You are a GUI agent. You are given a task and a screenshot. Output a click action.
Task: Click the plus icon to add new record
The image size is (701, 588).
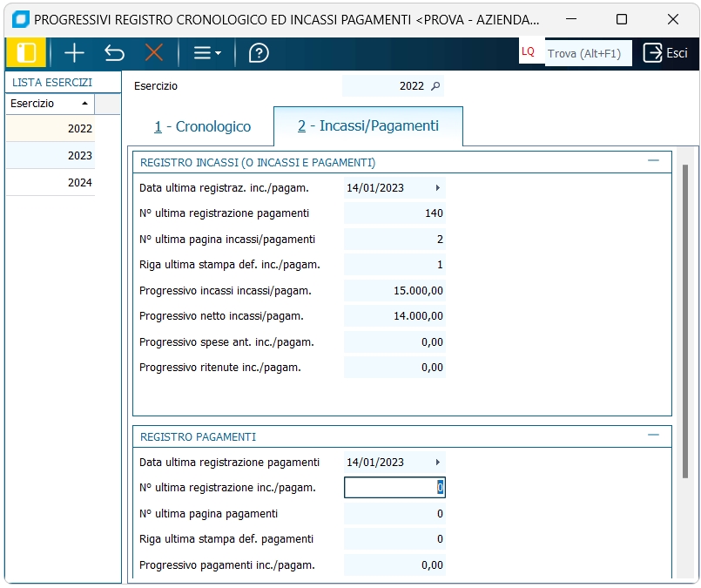(75, 53)
